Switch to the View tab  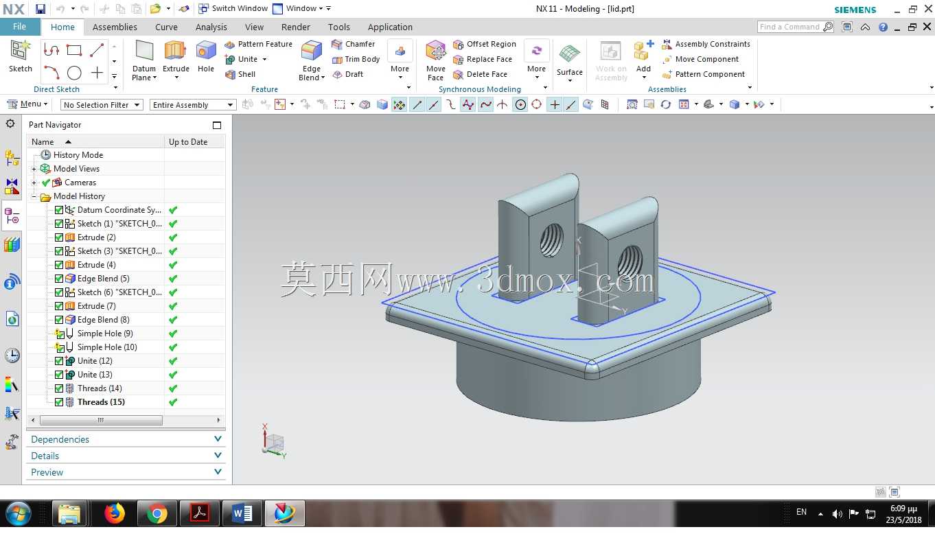pos(254,27)
